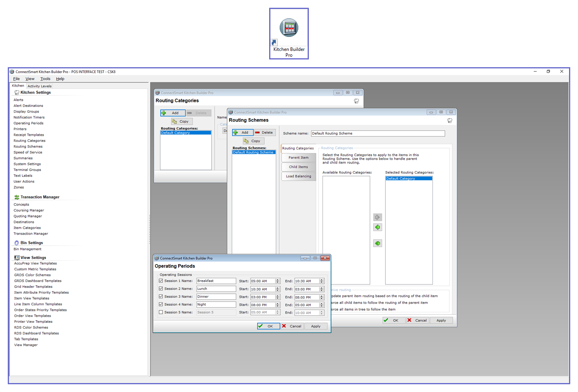578x392 pixels.
Task: Click the chef hat icon in Routing Schemes
Action: 450,120
